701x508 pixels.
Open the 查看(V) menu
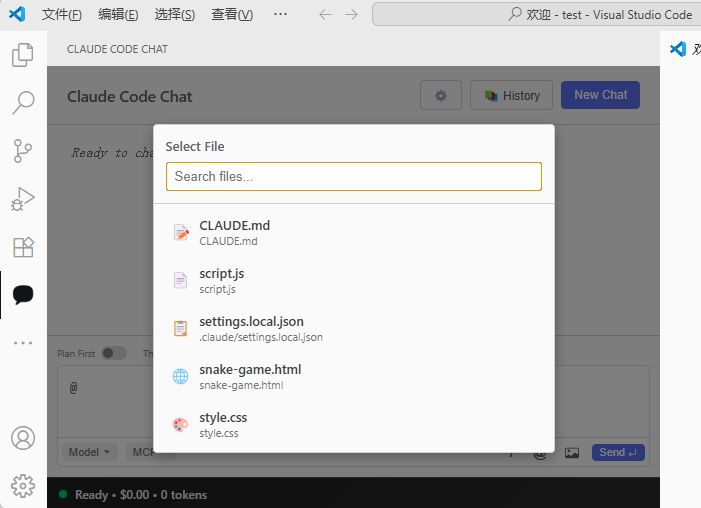click(232, 15)
